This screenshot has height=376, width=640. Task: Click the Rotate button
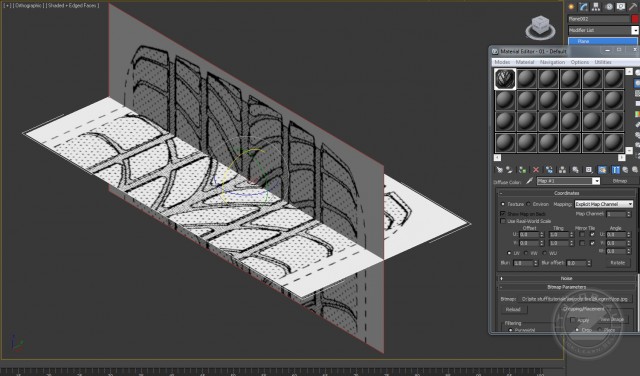618,263
